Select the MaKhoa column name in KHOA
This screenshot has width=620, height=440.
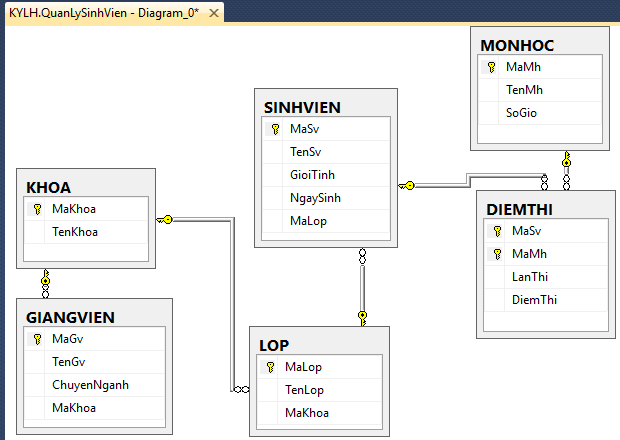pyautogui.click(x=74, y=209)
